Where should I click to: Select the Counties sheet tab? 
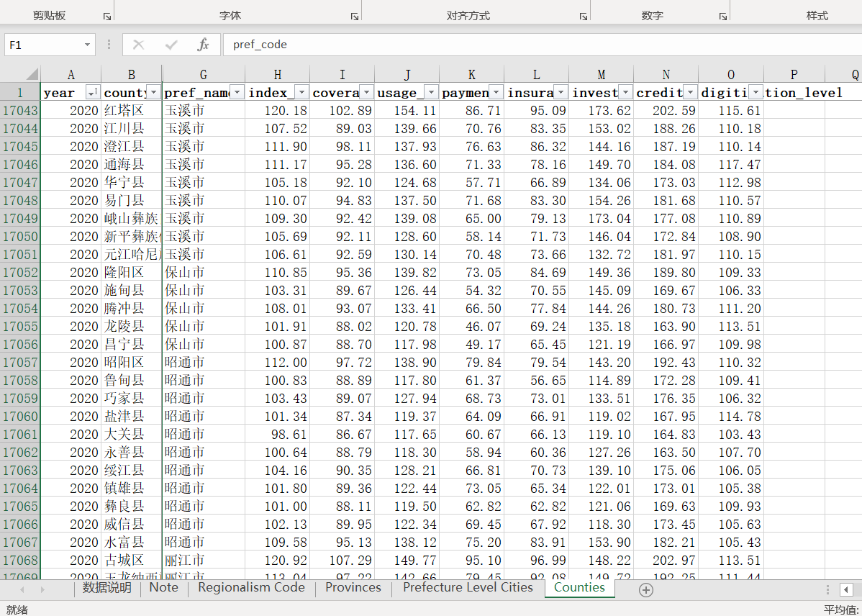click(579, 587)
